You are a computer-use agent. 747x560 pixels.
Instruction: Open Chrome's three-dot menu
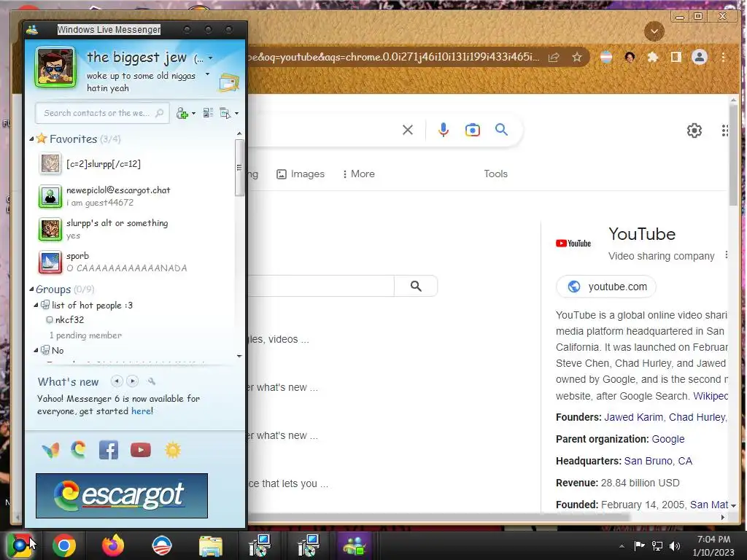[723, 58]
